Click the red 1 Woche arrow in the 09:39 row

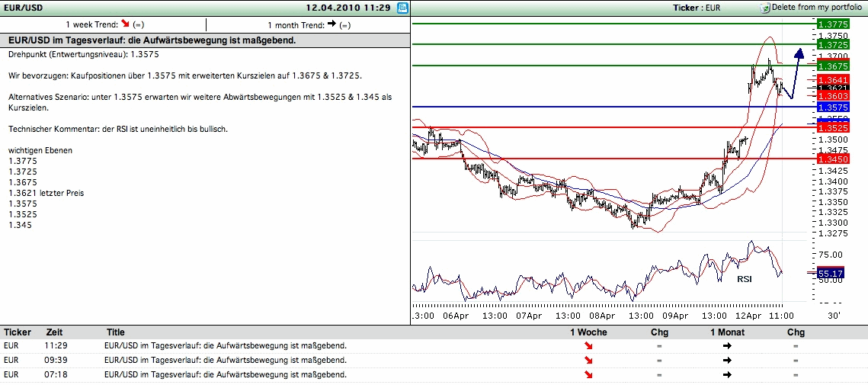[588, 360]
